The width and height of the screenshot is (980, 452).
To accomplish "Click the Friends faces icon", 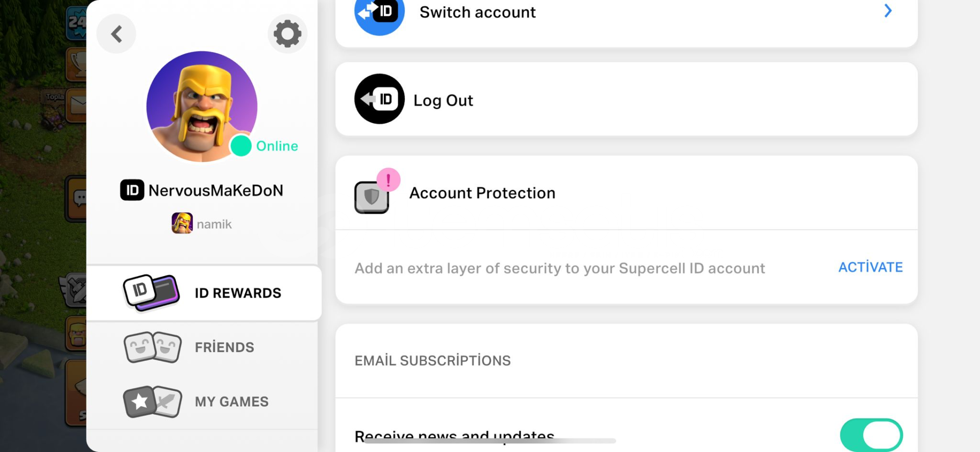I will click(152, 347).
